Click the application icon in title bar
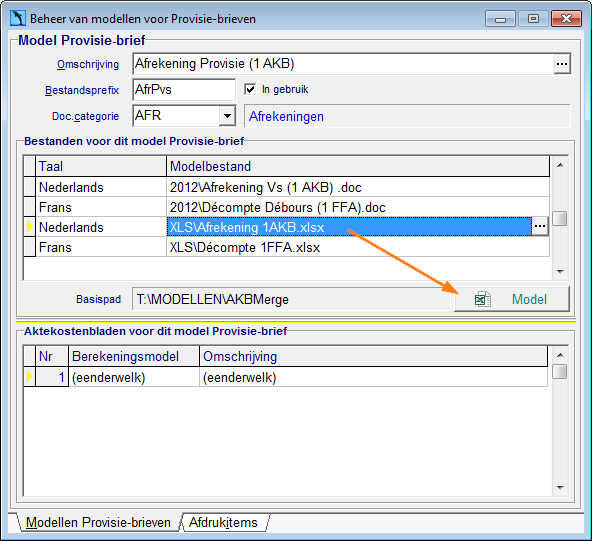 18,18
